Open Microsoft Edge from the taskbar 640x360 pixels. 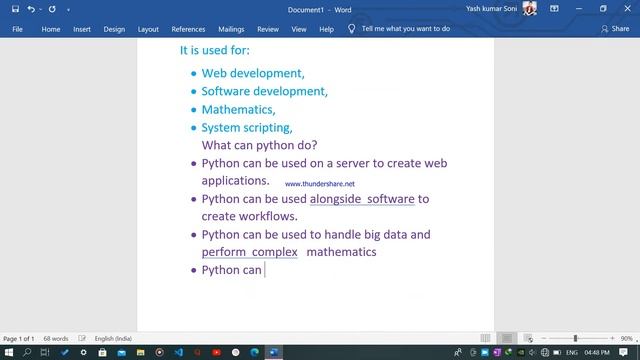tap(254, 352)
